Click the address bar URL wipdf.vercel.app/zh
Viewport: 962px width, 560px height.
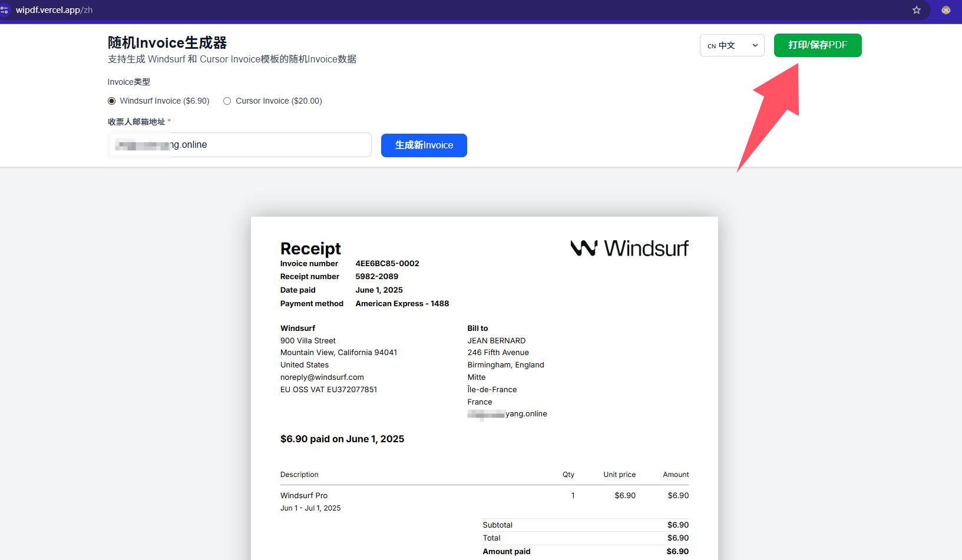(x=54, y=10)
